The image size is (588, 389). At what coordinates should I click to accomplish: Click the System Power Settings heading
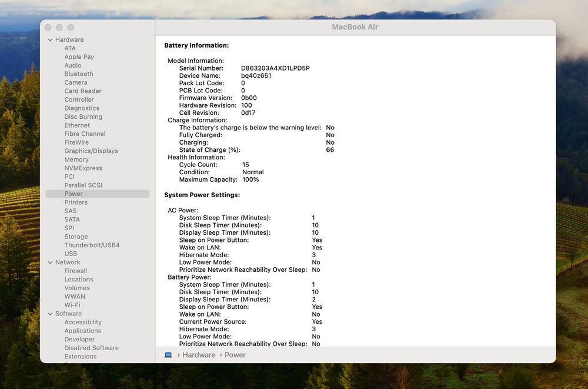[x=202, y=195]
